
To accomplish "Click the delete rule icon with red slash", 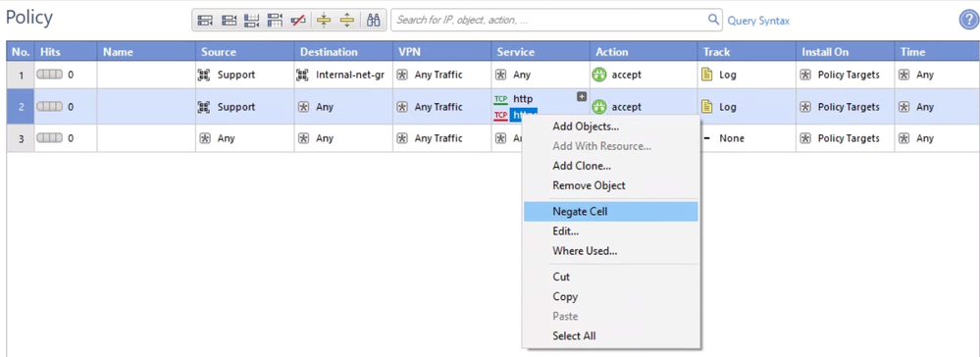I will [x=297, y=20].
